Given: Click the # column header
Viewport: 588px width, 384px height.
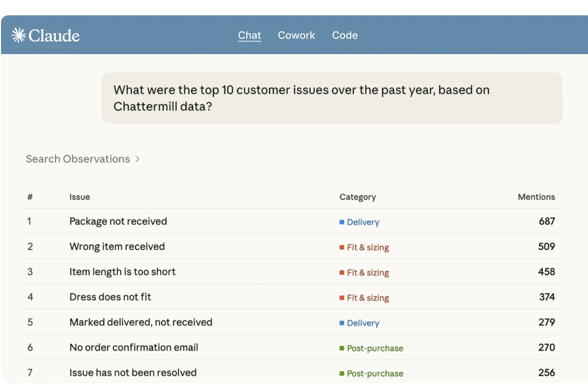Looking at the screenshot, I should (x=30, y=197).
